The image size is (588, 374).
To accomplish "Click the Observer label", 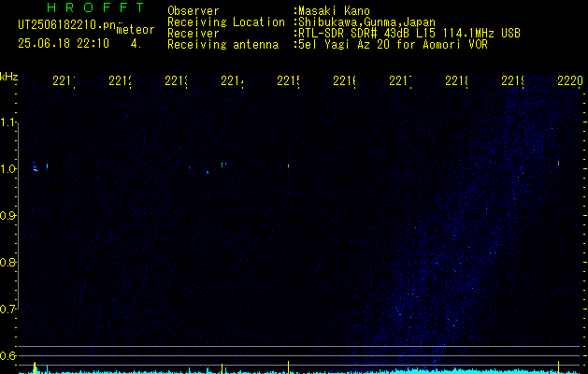I will [194, 10].
